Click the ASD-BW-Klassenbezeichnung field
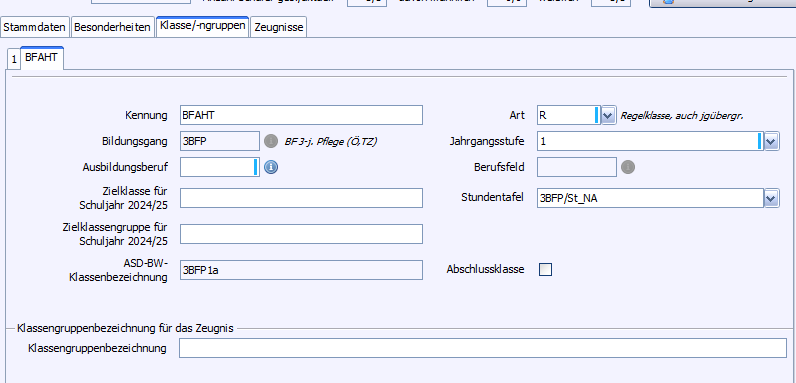 (301, 270)
